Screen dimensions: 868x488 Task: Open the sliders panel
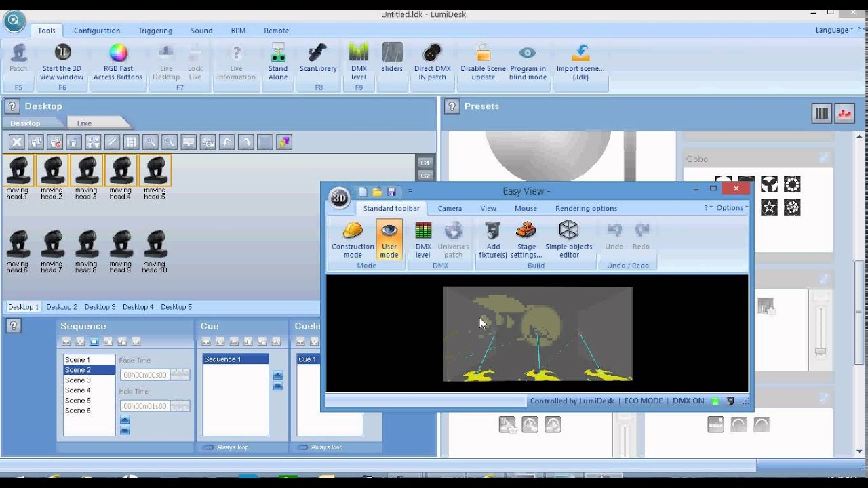click(392, 58)
